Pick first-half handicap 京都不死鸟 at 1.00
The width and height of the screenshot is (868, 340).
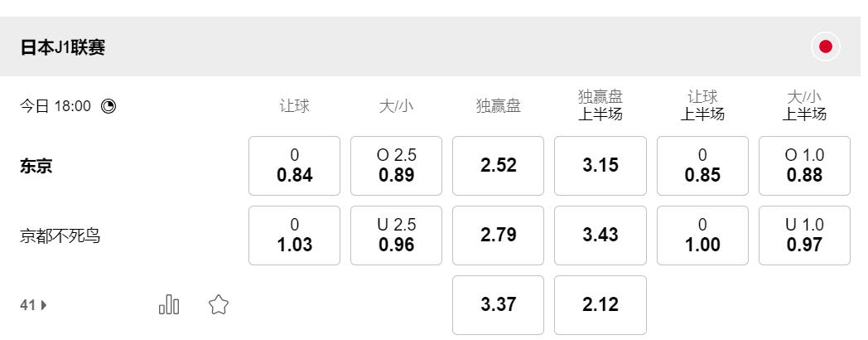[x=702, y=236]
